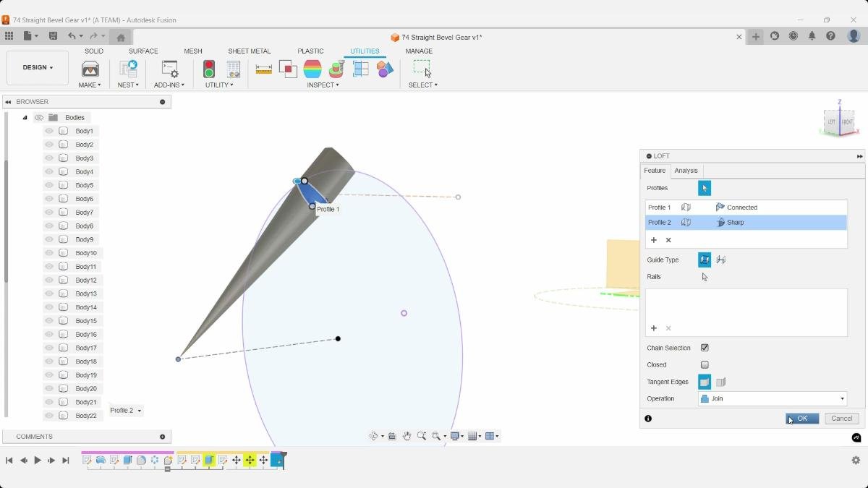This screenshot has height=488, width=868.
Task: Click the Nest preparation icon
Action: coord(128,69)
